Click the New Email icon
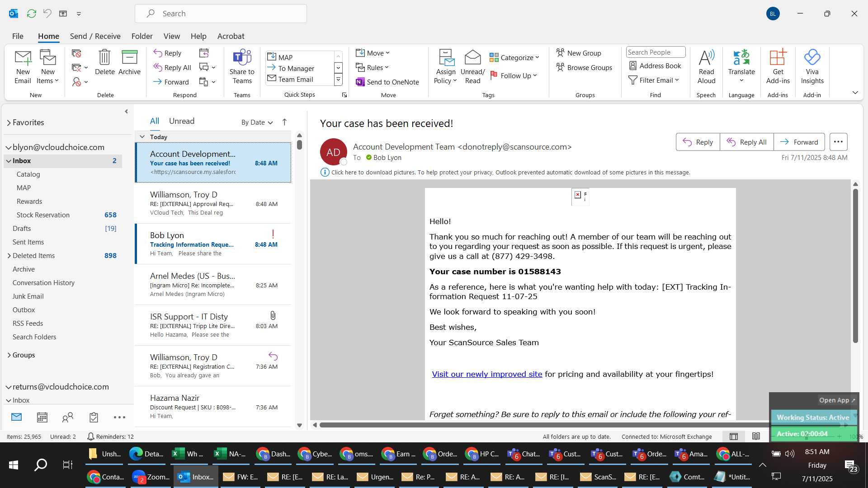This screenshot has width=868, height=488. click(x=23, y=67)
